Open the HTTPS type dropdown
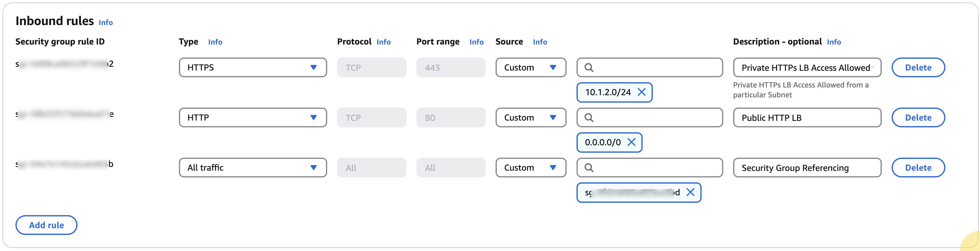Image resolution: width=980 pixels, height=251 pixels. tap(253, 67)
